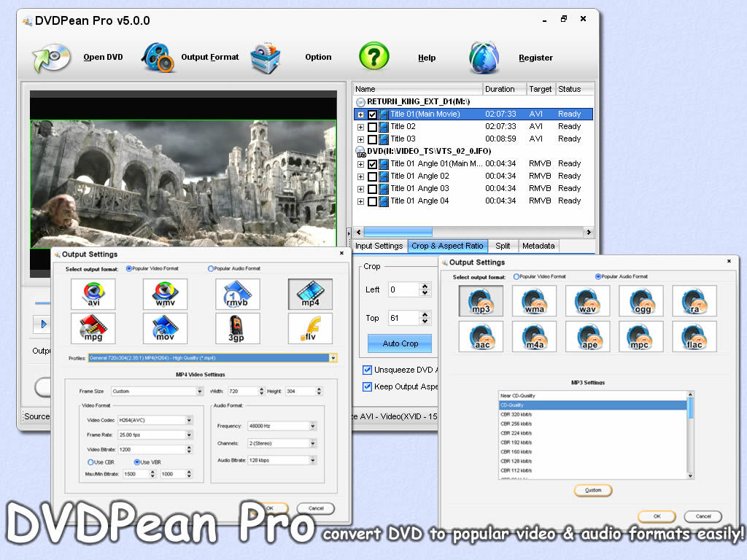
Task: Select the mov video format icon
Action: (166, 328)
